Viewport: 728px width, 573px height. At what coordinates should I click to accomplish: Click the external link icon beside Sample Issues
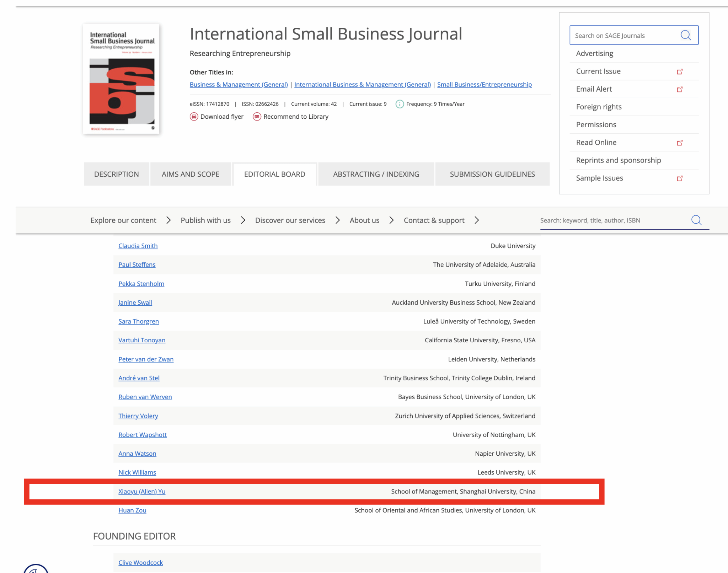pos(680,178)
